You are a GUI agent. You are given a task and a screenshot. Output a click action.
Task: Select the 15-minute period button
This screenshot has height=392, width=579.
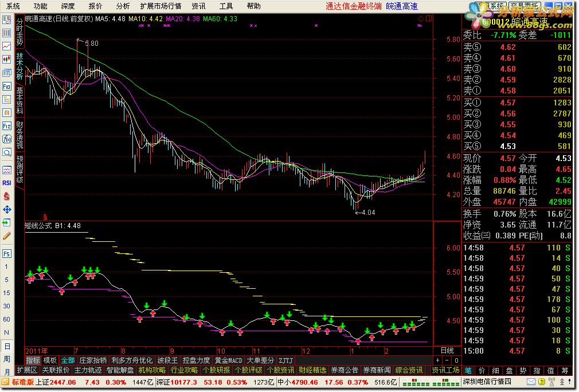click(6, 293)
